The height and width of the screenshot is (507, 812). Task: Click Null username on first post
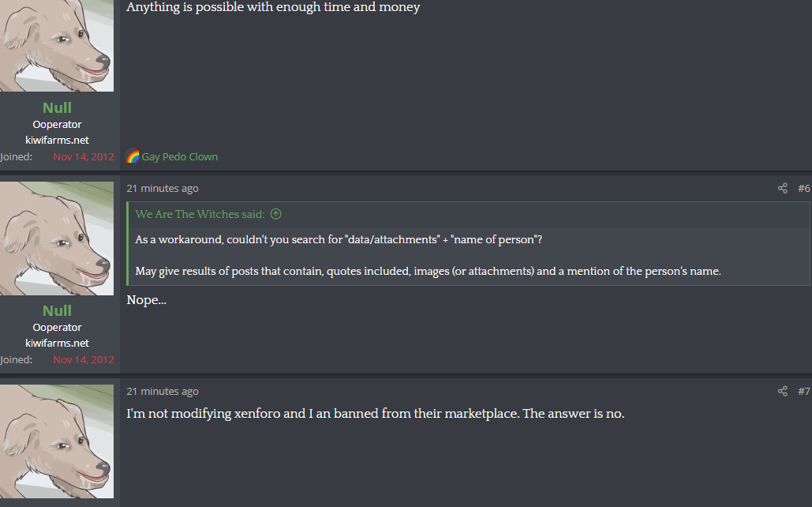coord(57,108)
